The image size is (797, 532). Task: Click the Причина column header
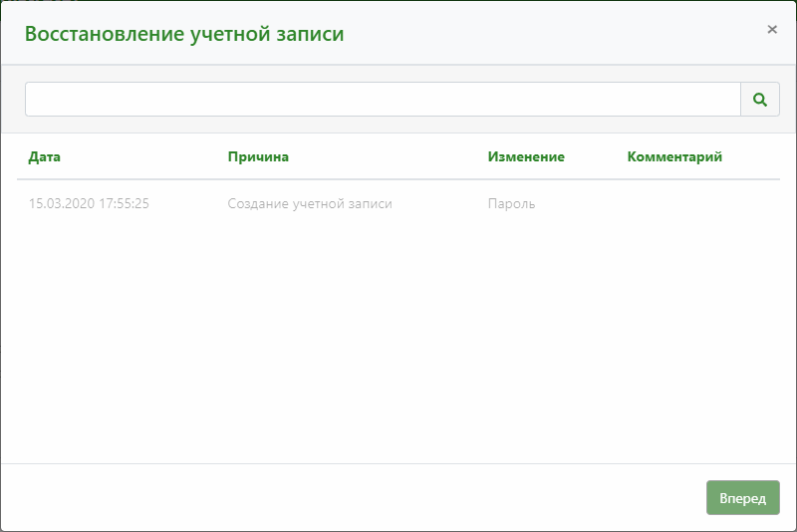click(258, 157)
